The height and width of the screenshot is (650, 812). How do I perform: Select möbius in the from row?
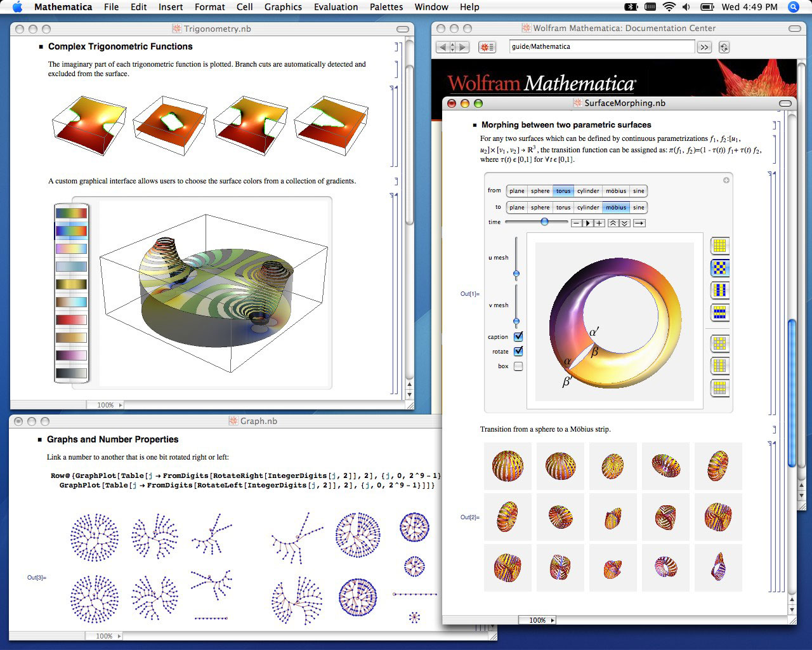point(616,191)
